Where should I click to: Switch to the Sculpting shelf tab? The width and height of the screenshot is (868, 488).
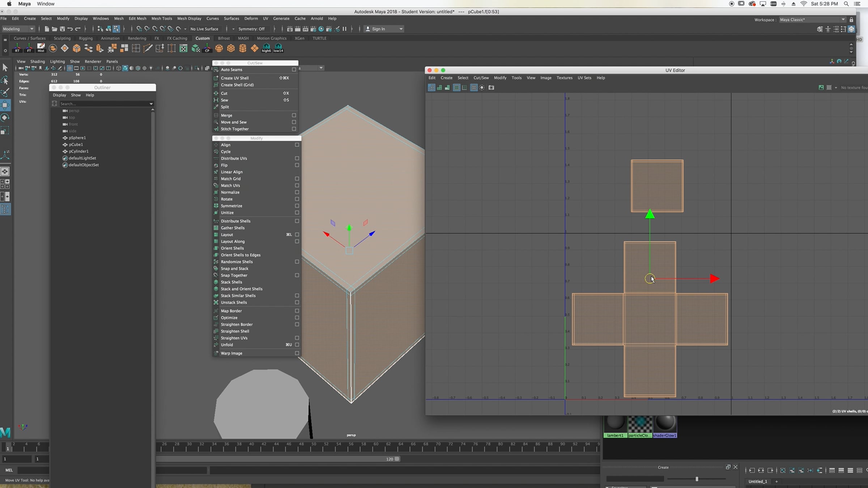(62, 38)
